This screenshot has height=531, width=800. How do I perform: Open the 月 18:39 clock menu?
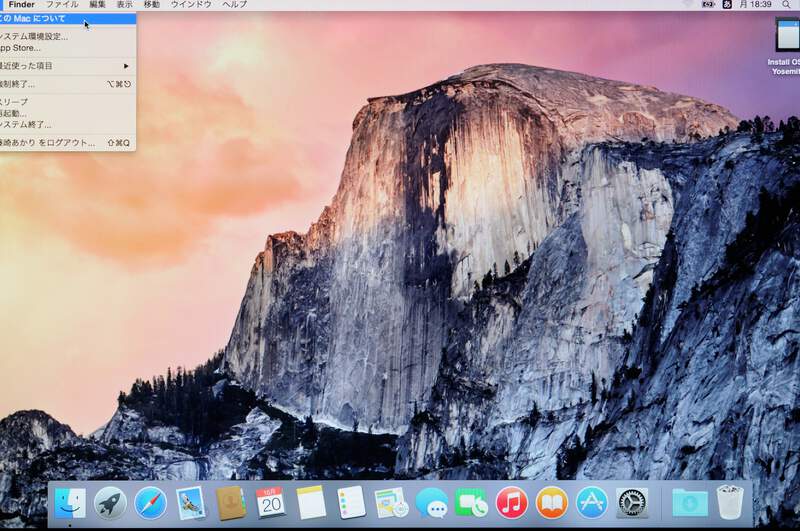click(x=756, y=4)
